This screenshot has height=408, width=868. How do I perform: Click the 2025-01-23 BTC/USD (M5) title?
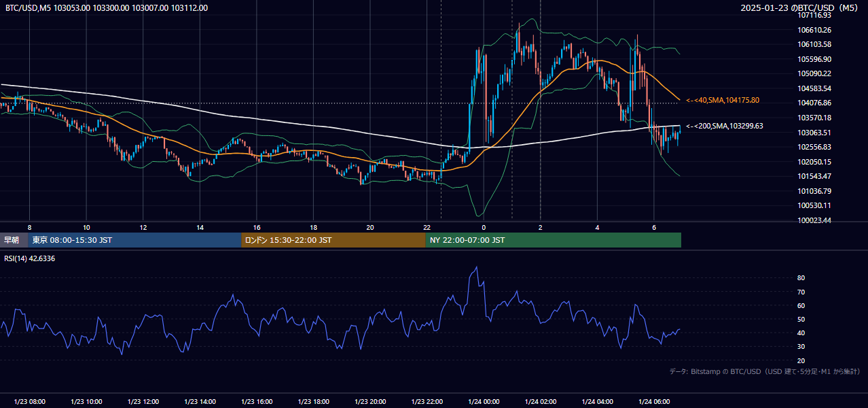[x=799, y=8]
